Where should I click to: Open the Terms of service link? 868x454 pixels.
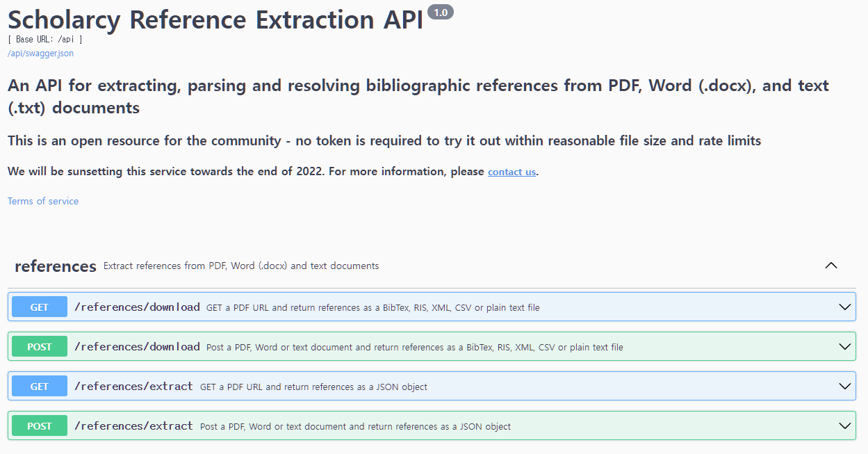point(43,201)
